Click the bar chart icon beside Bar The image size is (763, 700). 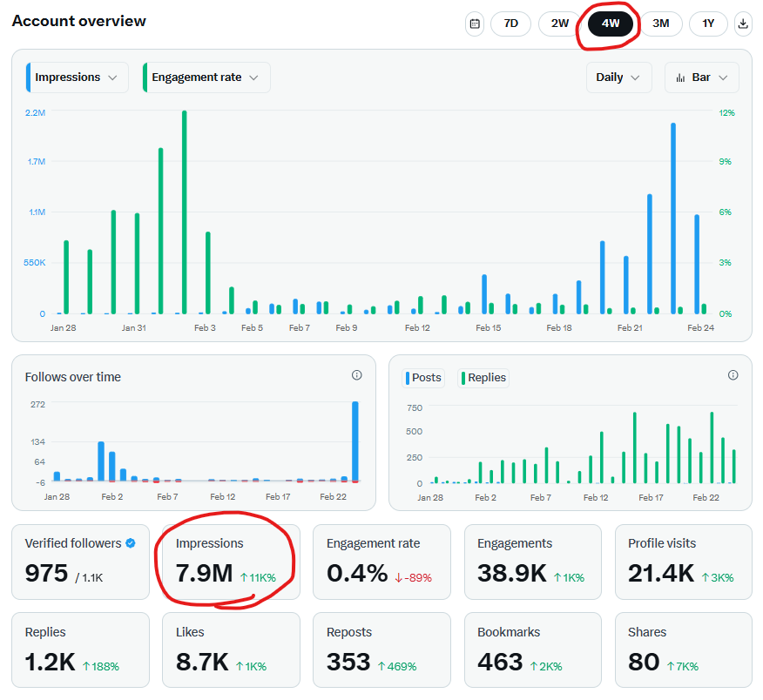coord(680,77)
